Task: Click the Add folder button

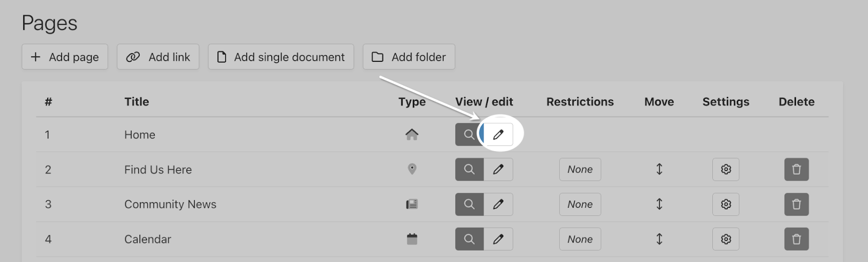Action: click(x=409, y=57)
